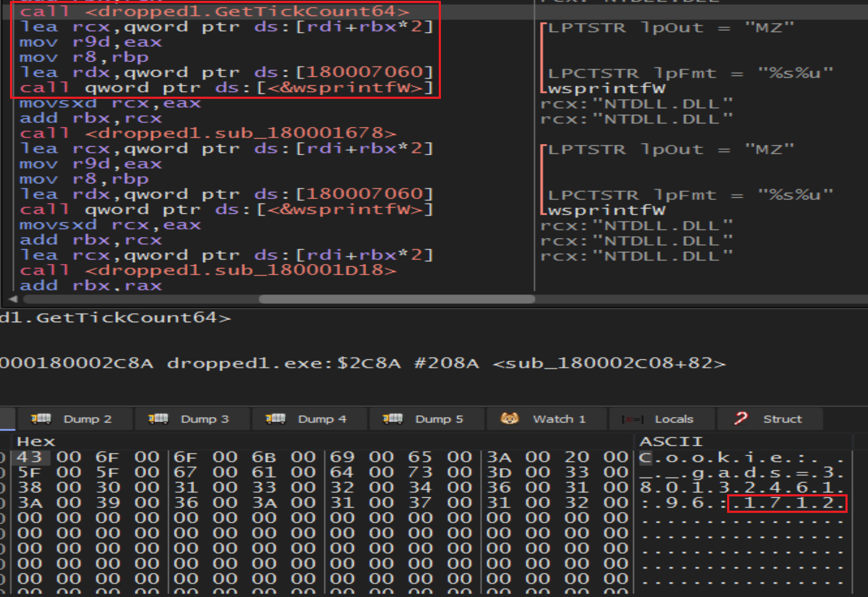Click the C character in ASCII column
The image size is (868, 597).
pos(645,457)
